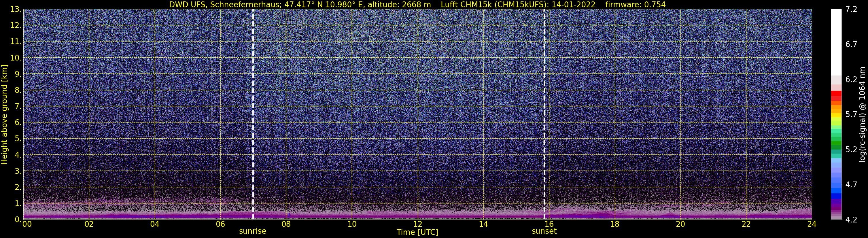Click the "7." tick on the height axis
This screenshot has width=868, height=238.
[x=18, y=107]
